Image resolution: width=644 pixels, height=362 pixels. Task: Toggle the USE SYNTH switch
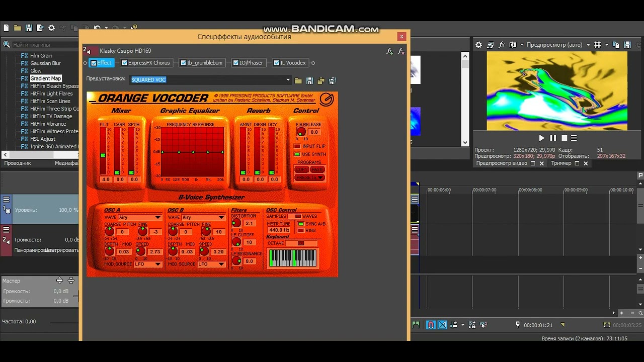click(297, 154)
